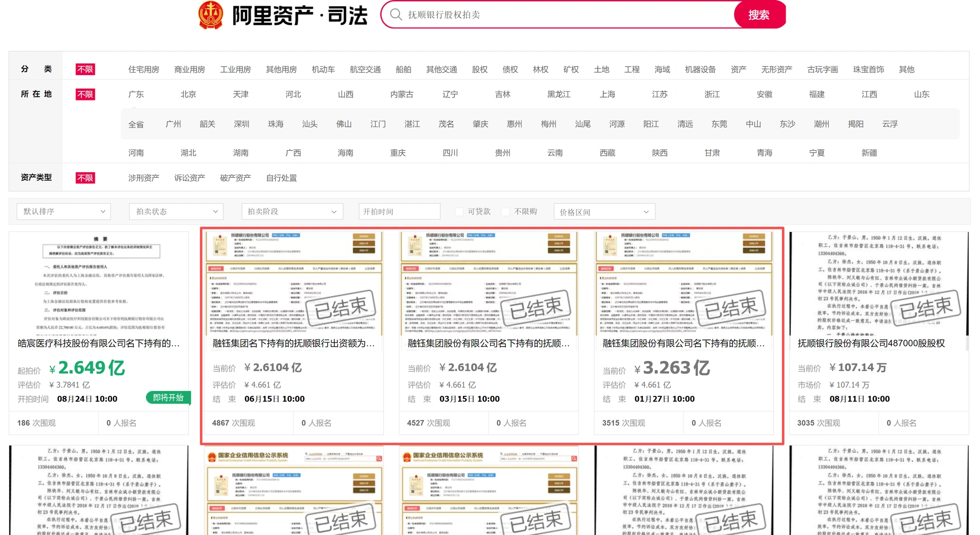Filter by 商业用房 category
The width and height of the screenshot is (980, 535).
[189, 69]
